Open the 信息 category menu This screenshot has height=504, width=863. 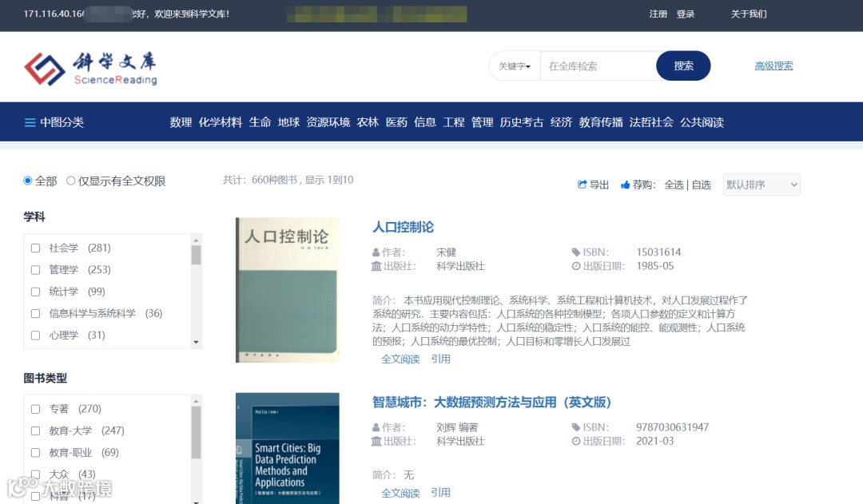425,122
